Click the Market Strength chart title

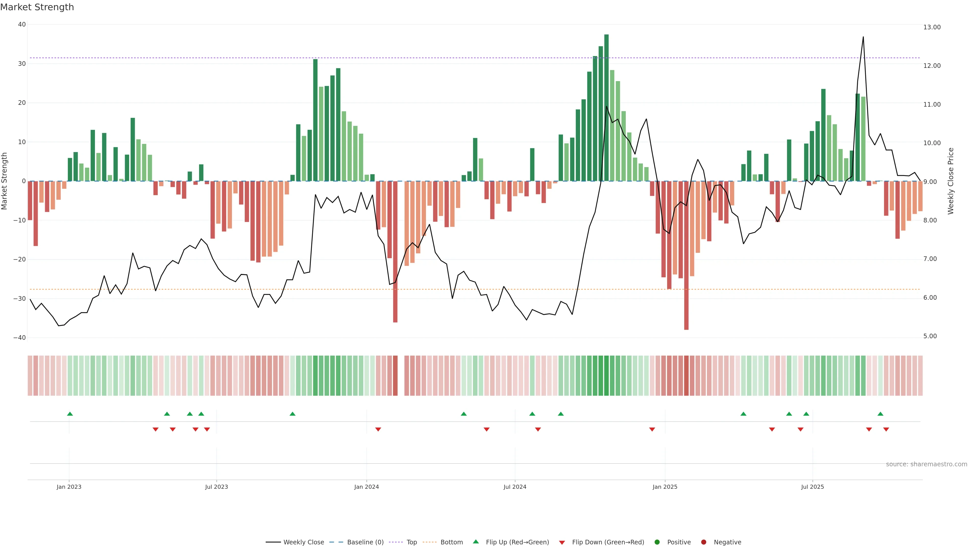point(37,7)
